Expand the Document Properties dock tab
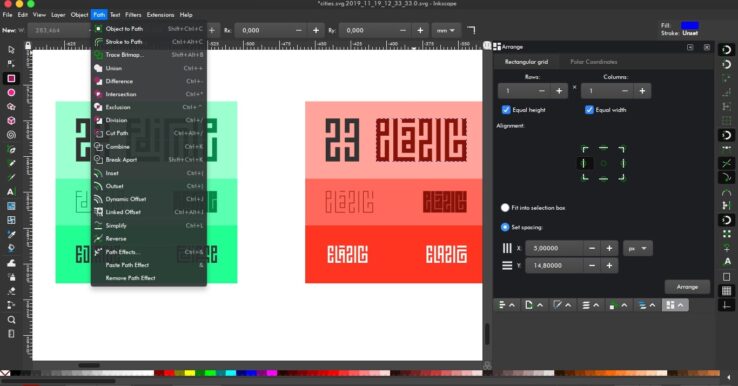738x386 pixels. point(534,305)
